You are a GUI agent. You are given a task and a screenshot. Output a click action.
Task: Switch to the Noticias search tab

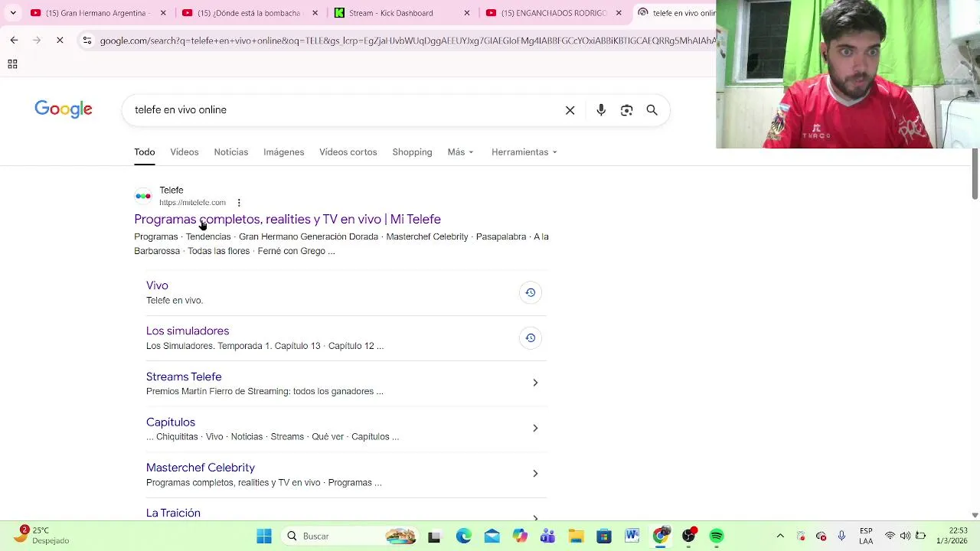(231, 152)
